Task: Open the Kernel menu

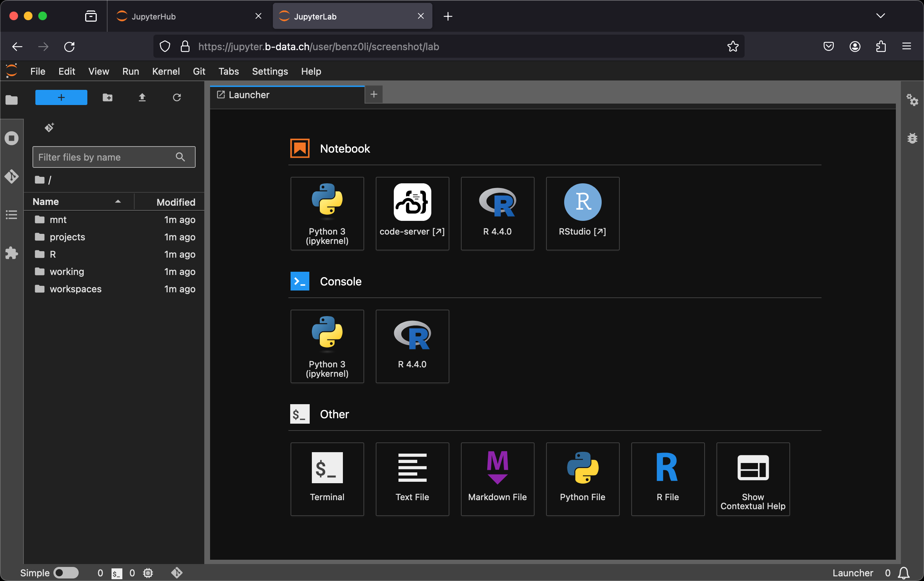Action: [166, 71]
